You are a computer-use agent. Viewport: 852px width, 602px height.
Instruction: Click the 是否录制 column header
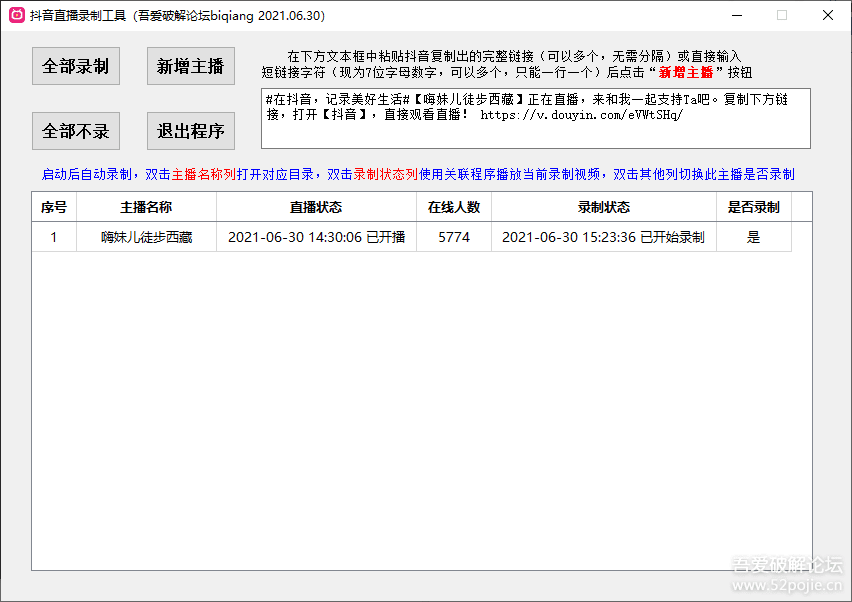(754, 207)
